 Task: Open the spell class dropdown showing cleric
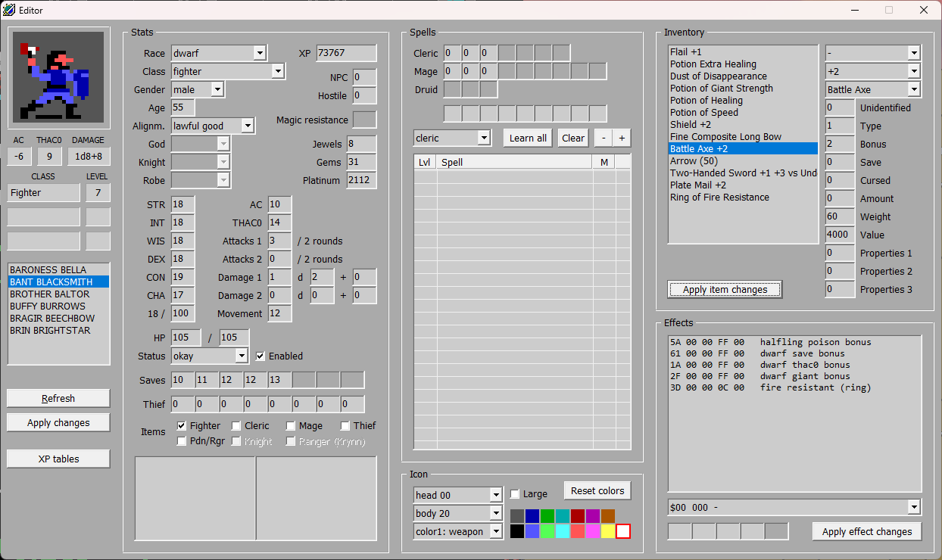click(x=484, y=138)
